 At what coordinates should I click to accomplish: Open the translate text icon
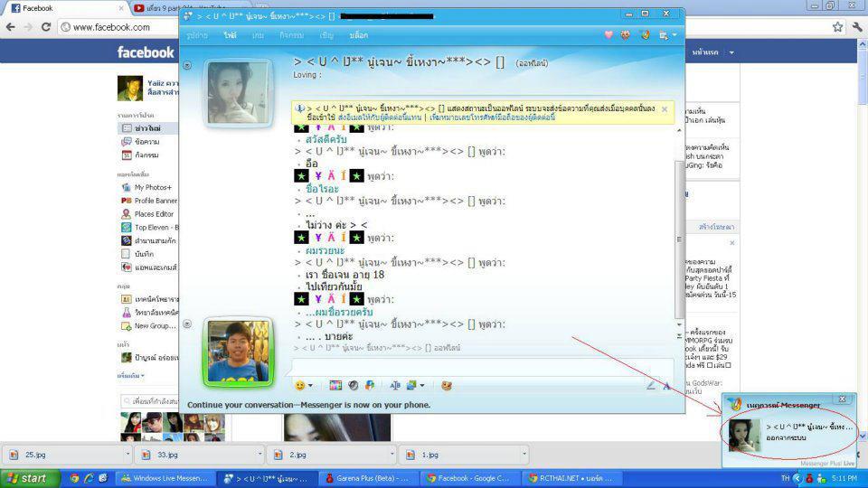click(395, 386)
